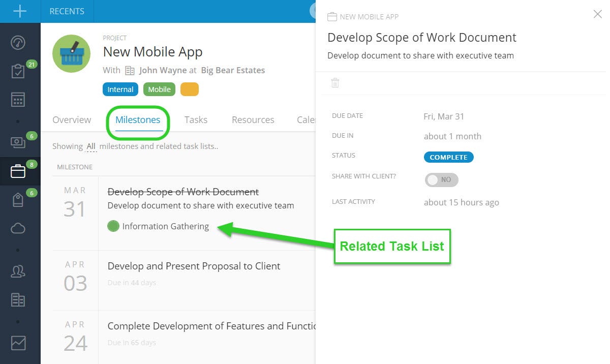Screen dimensions: 610x364
Task: Click the project basket avatar image
Action: 72,53
